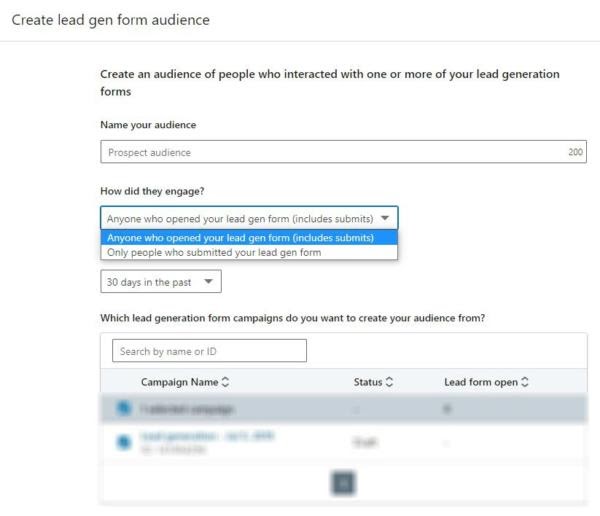600x516 pixels.
Task: Click the 'Campaign Name' header label
Action: pos(179,382)
